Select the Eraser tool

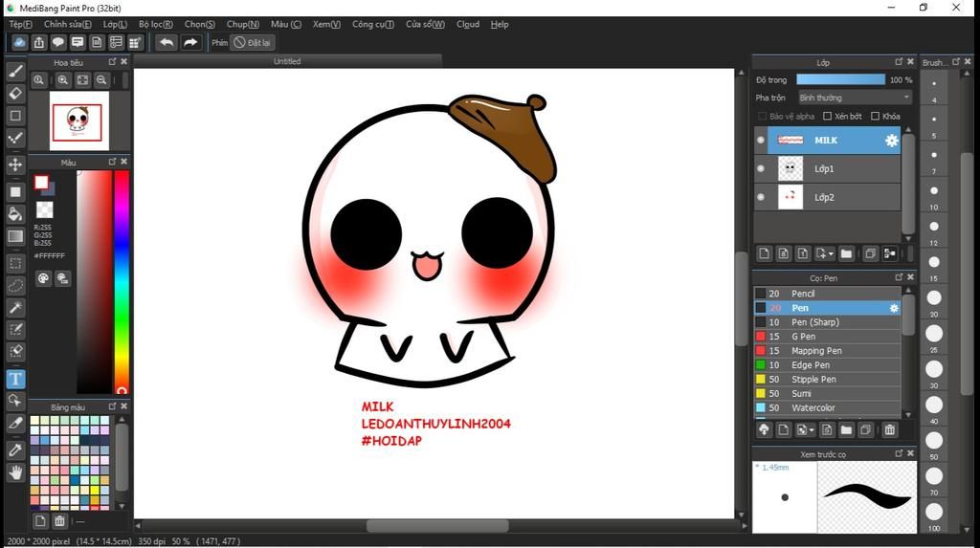coord(15,93)
